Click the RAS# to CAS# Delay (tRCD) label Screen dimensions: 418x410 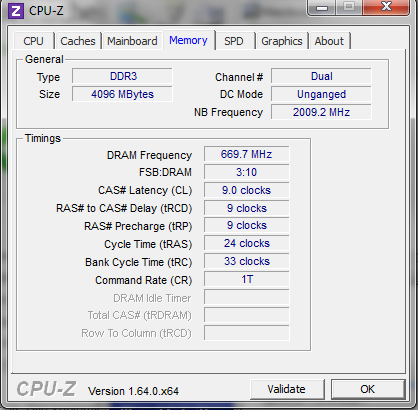coord(124,208)
